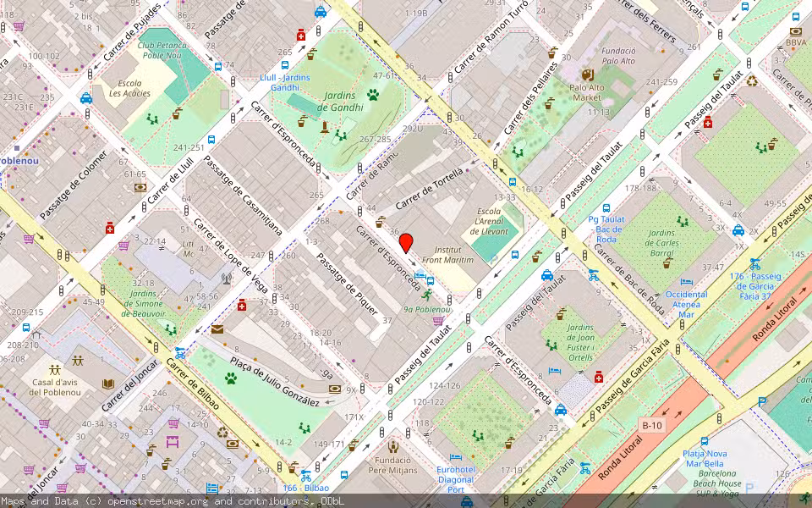Select the paw icon at Plaça de Julio González
This screenshot has width=812, height=508.
pyautogui.click(x=231, y=378)
